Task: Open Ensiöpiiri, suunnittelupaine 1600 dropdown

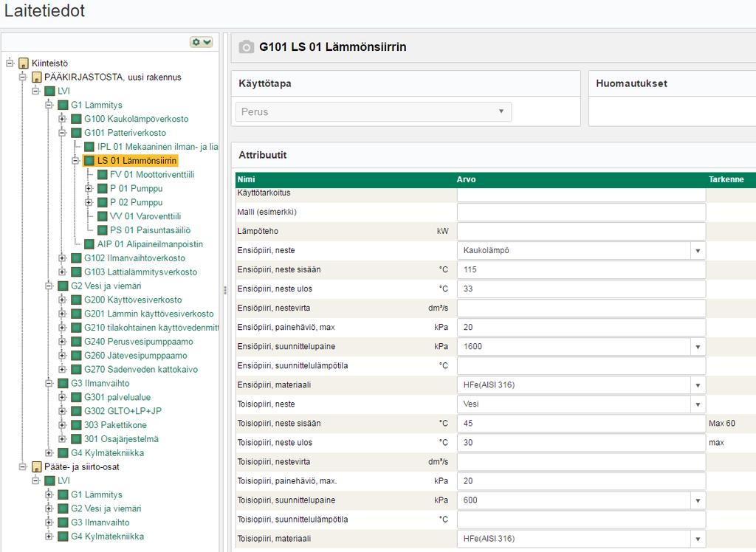Action: pyautogui.click(x=698, y=347)
